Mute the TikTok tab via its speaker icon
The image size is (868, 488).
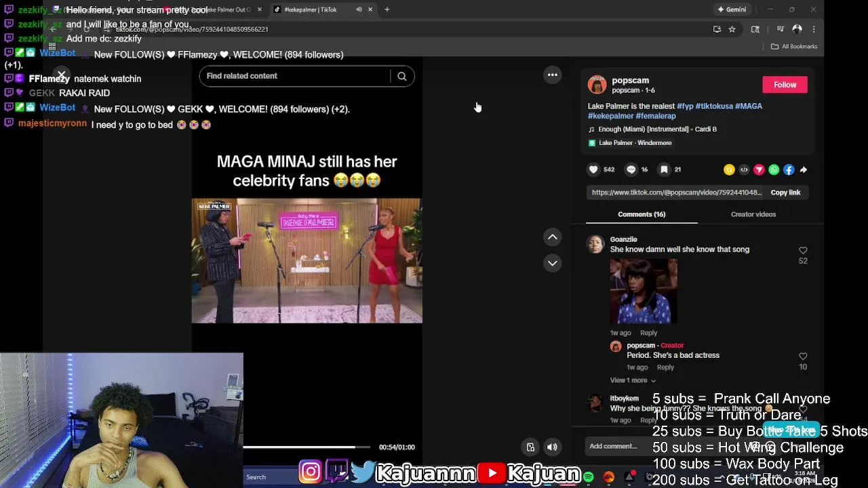[x=359, y=9]
